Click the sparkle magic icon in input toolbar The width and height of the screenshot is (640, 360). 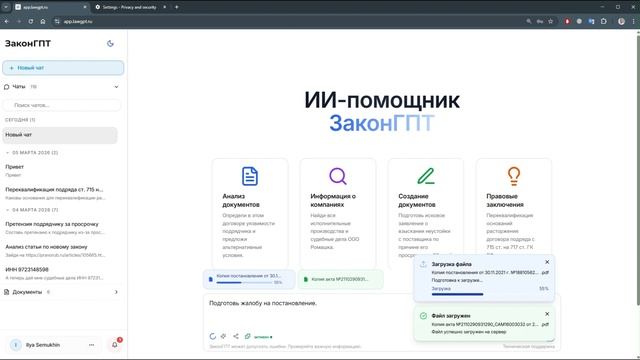(x=224, y=336)
